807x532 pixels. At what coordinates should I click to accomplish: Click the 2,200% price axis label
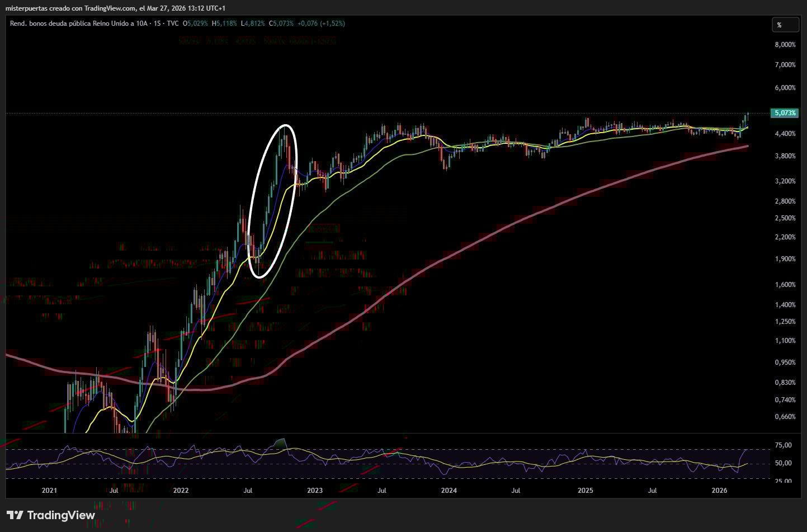785,237
